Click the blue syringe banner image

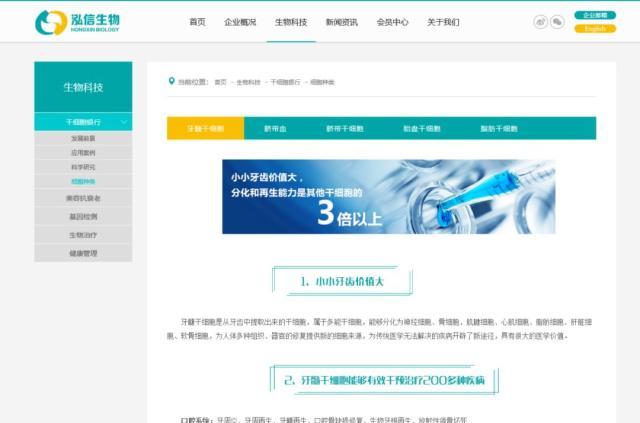[x=389, y=196]
